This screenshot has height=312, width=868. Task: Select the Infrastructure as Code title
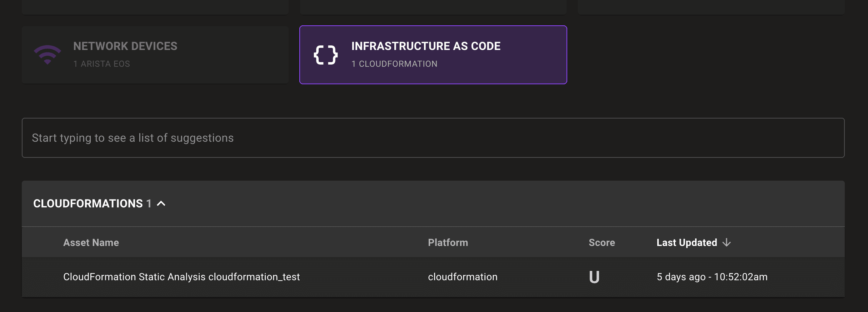(426, 46)
